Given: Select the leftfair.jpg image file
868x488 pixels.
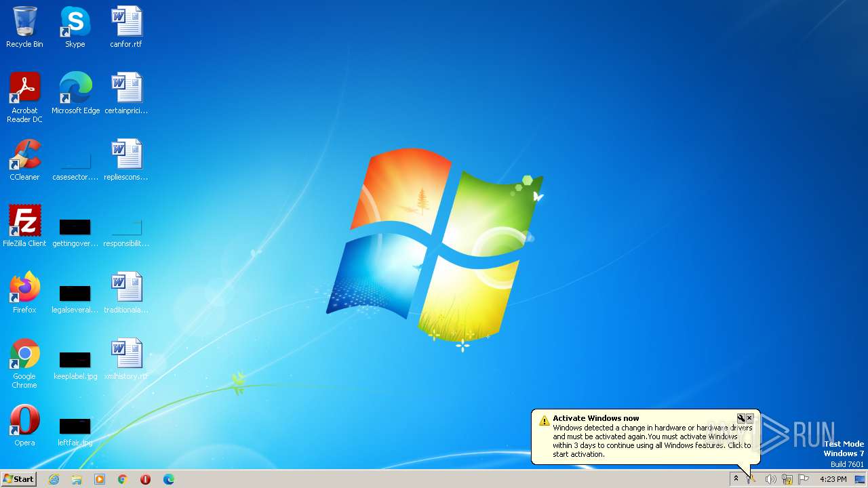Looking at the screenshot, I should [75, 432].
